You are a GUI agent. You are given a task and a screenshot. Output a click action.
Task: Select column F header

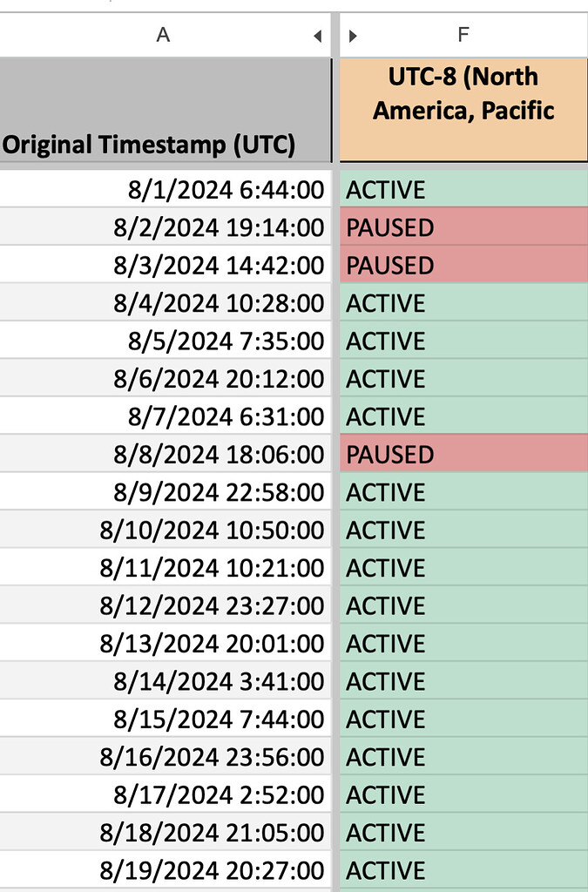tap(463, 35)
